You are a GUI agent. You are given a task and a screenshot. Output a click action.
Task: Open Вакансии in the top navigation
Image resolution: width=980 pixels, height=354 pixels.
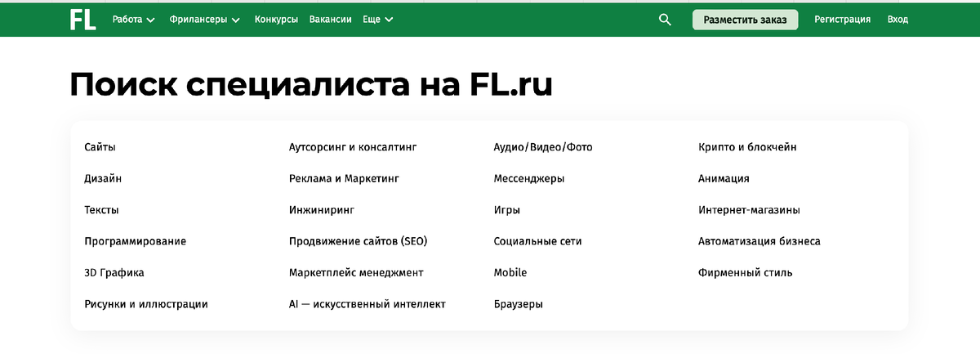click(x=331, y=20)
